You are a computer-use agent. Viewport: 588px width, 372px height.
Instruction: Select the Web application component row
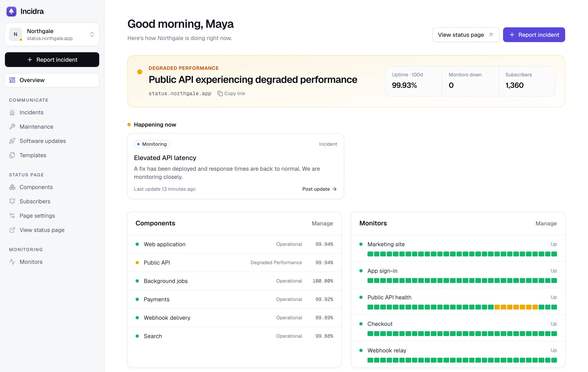(x=234, y=244)
